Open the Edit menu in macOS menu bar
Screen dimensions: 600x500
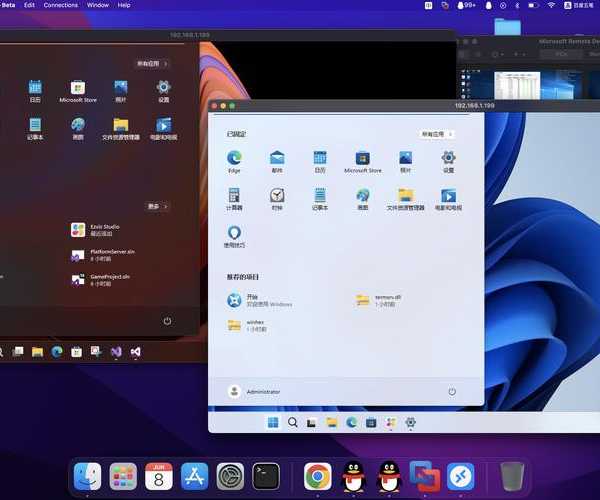click(29, 5)
